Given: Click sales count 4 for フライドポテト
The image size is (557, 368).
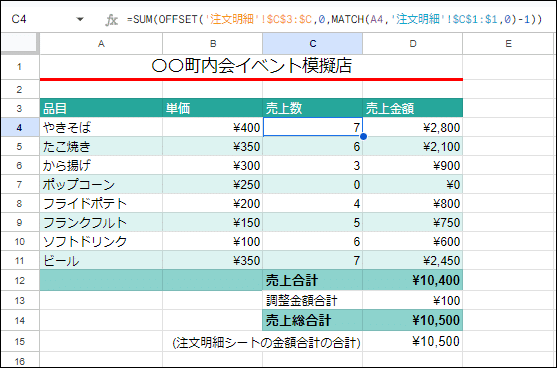Looking at the screenshot, I should pyautogui.click(x=313, y=203).
